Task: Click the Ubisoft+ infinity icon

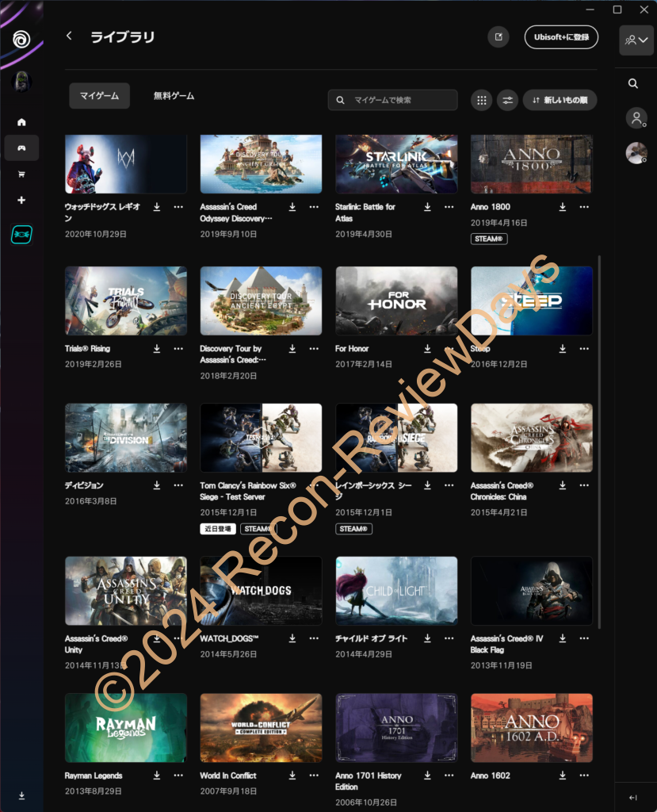Action: click(x=21, y=235)
